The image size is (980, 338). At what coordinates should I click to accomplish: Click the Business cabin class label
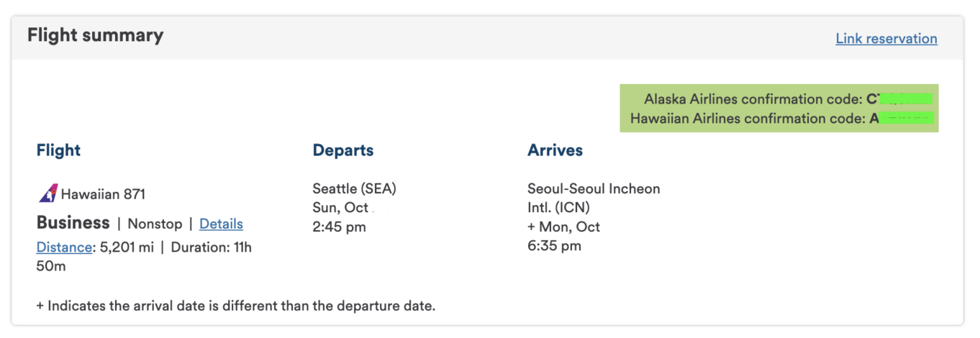point(73,223)
